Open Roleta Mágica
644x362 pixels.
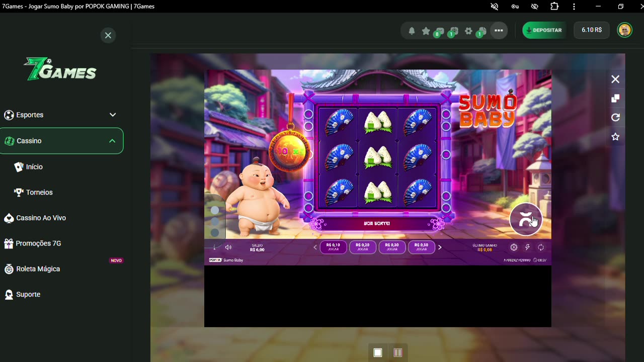point(32,269)
